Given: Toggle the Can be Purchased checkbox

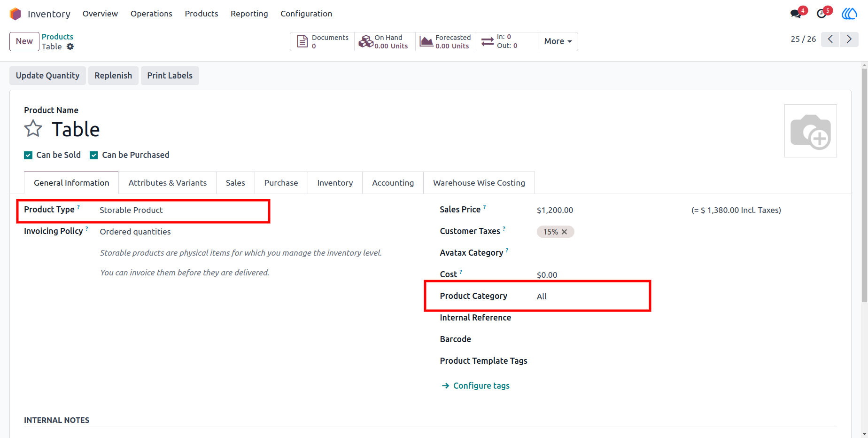Looking at the screenshot, I should 94,156.
